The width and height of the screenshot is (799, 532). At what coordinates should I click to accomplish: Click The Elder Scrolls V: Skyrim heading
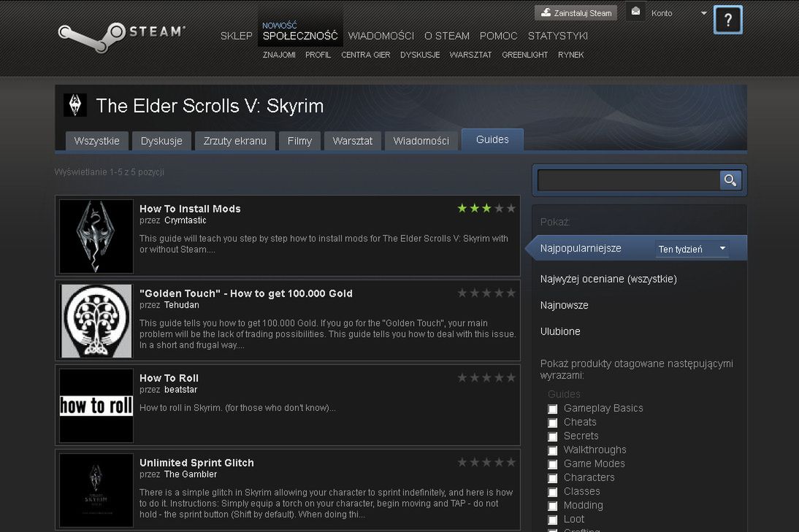click(210, 106)
